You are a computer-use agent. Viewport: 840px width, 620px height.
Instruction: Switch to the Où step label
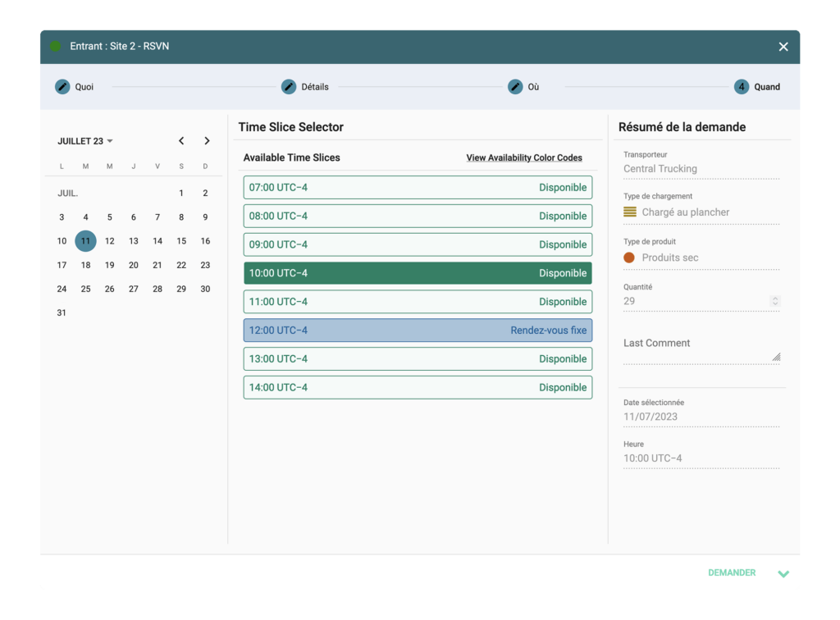(533, 87)
